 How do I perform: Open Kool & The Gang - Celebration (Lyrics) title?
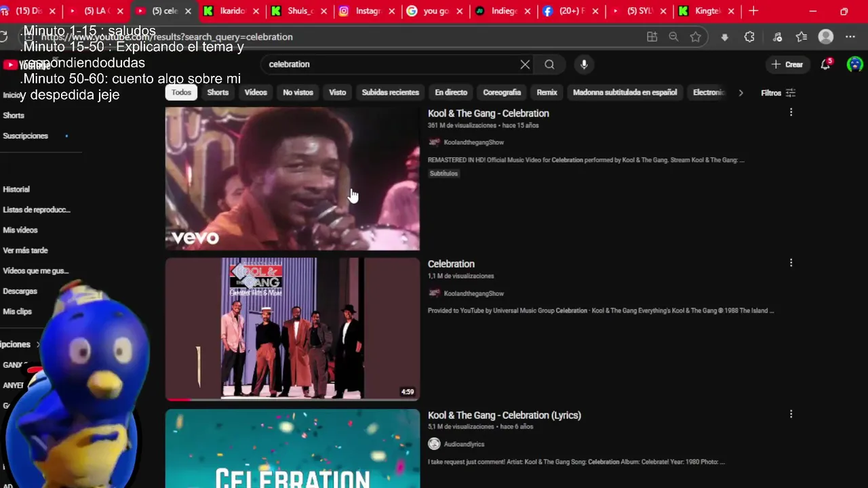505,415
